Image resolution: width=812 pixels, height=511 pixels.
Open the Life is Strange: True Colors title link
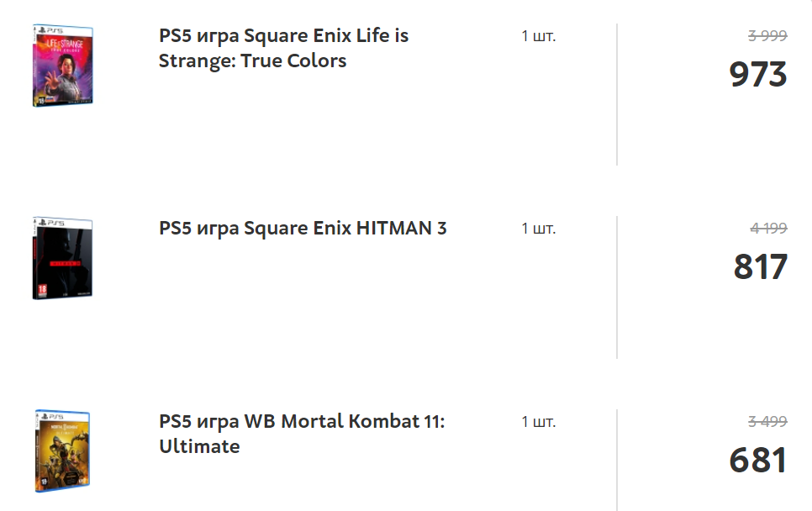(x=283, y=48)
